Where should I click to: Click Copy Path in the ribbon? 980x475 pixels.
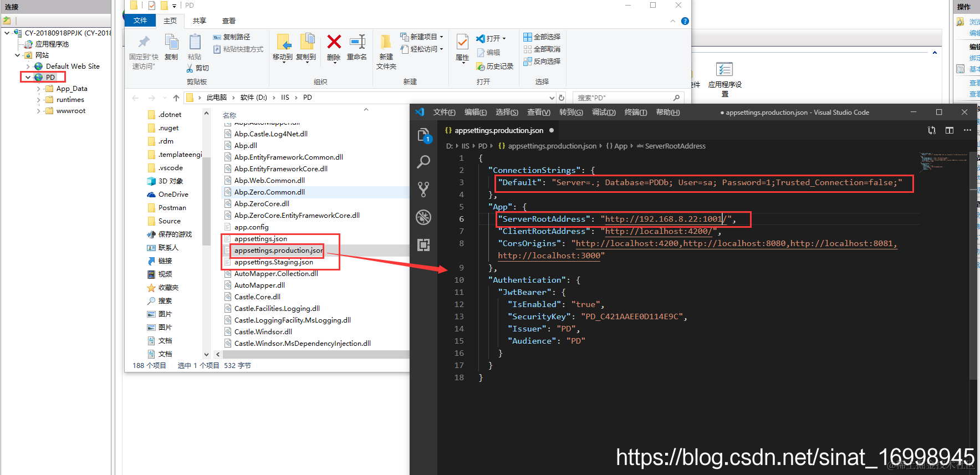232,37
